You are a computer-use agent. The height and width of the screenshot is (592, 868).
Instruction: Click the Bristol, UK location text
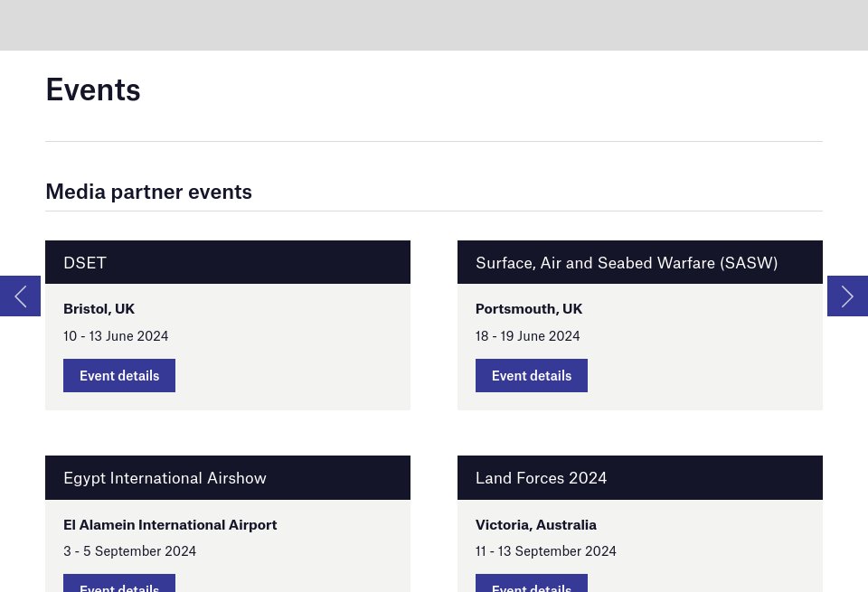tap(99, 308)
